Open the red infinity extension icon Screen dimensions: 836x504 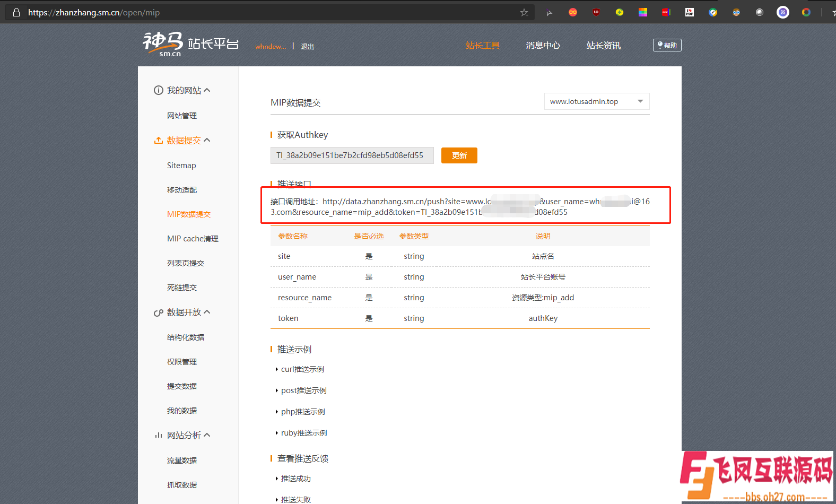(x=573, y=12)
